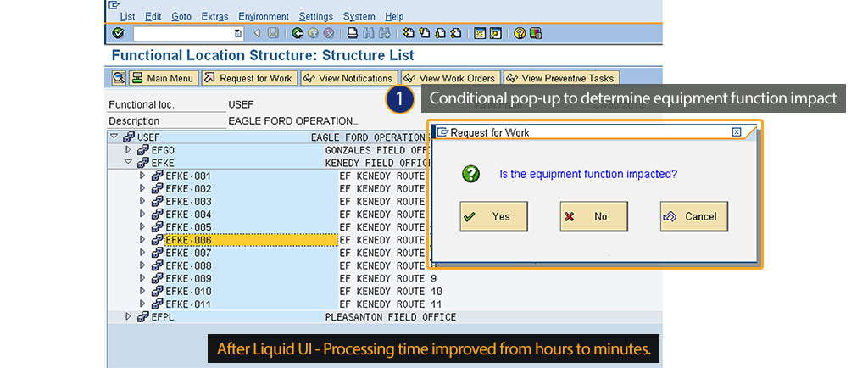Open the Extras menu
This screenshot has height=368, width=868.
(x=214, y=16)
